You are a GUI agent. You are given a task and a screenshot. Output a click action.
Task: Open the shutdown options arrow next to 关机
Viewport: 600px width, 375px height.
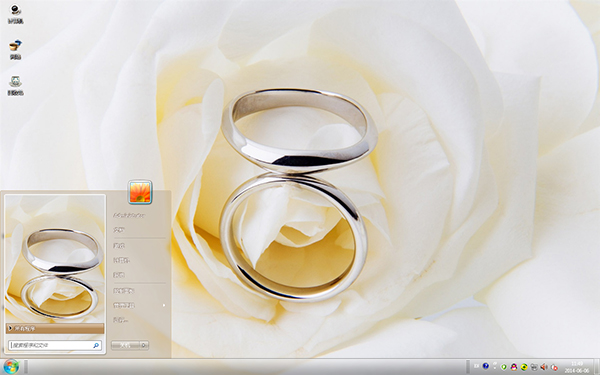pos(144,345)
